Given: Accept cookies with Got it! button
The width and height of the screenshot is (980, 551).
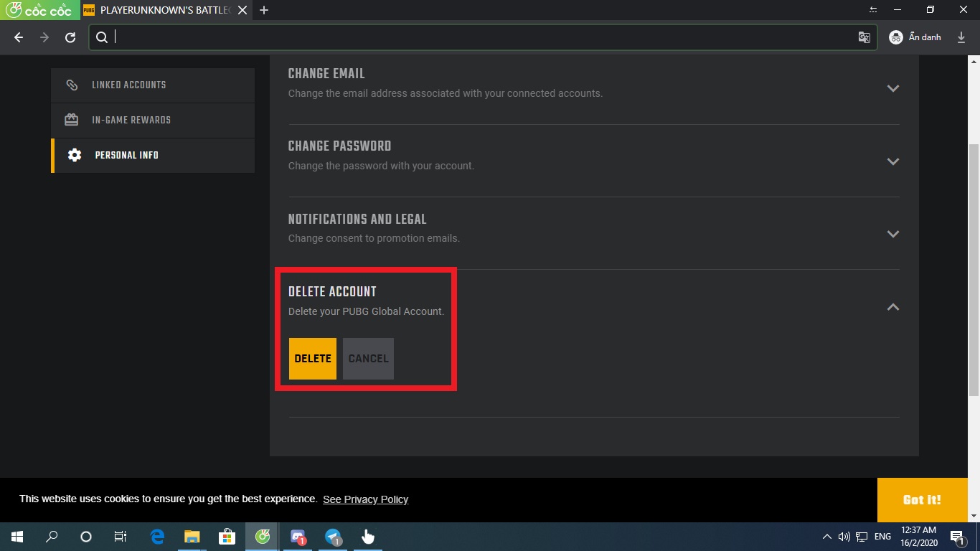Looking at the screenshot, I should 922,500.
